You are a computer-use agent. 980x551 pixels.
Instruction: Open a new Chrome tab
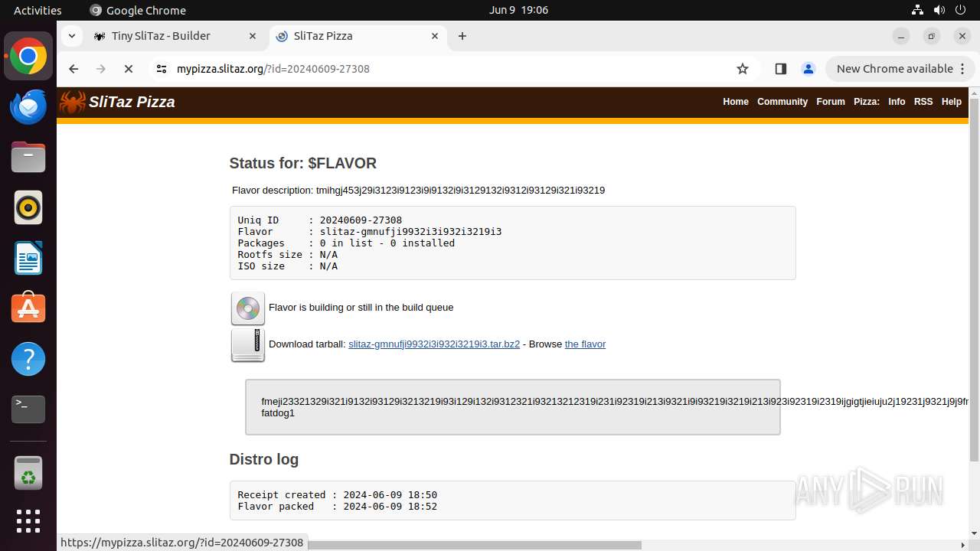(x=462, y=36)
